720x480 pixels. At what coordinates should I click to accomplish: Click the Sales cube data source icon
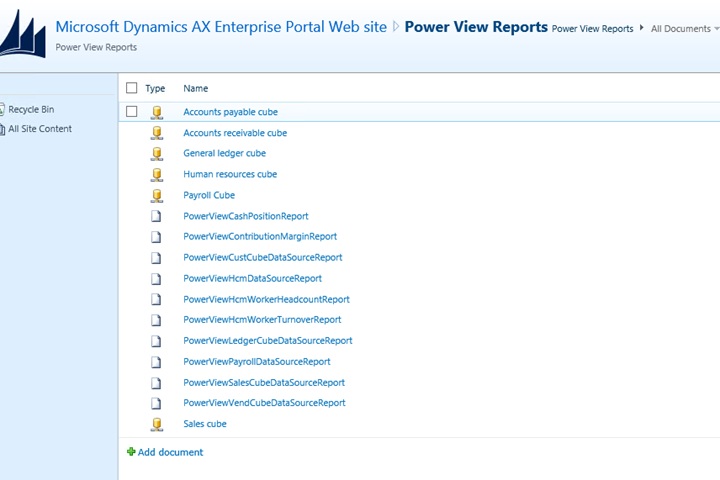tap(156, 424)
